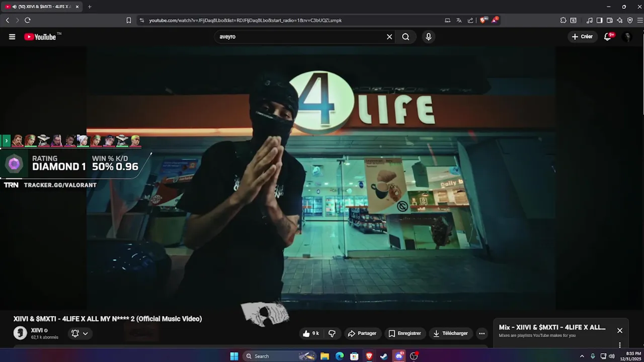Open the Brave playlist music note icon

click(x=589, y=20)
